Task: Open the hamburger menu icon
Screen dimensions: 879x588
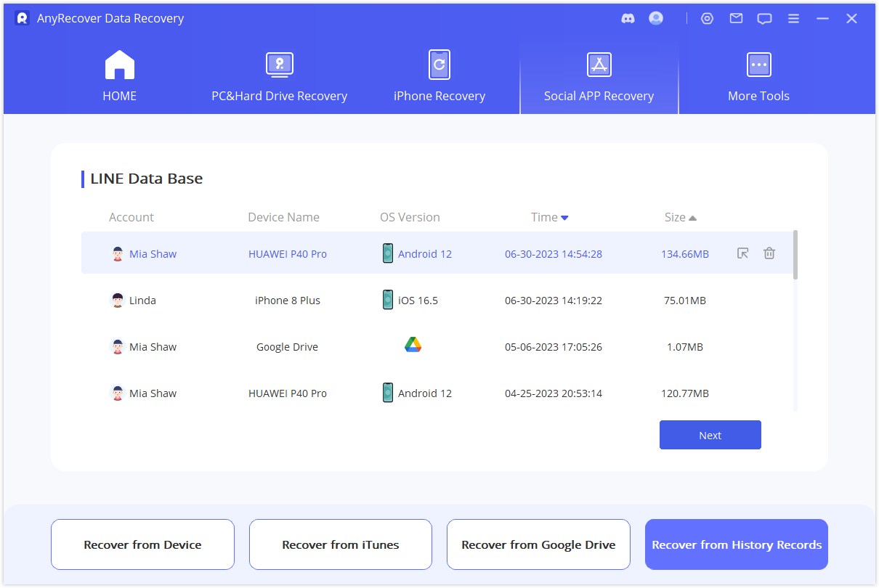Action: coord(793,18)
